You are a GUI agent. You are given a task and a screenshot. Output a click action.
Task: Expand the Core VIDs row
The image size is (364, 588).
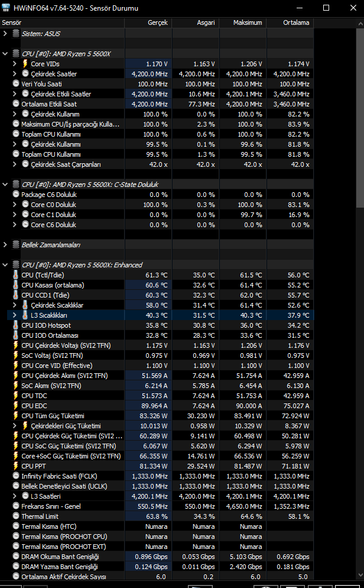click(15, 64)
